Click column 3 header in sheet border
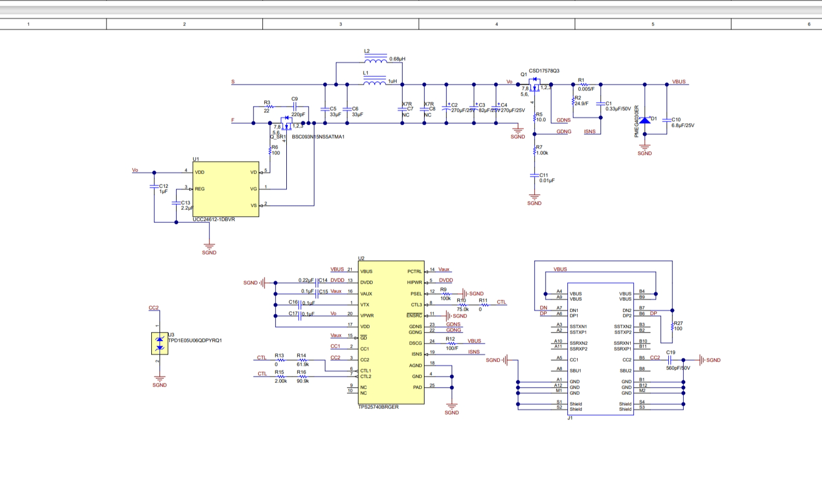 tap(340, 24)
